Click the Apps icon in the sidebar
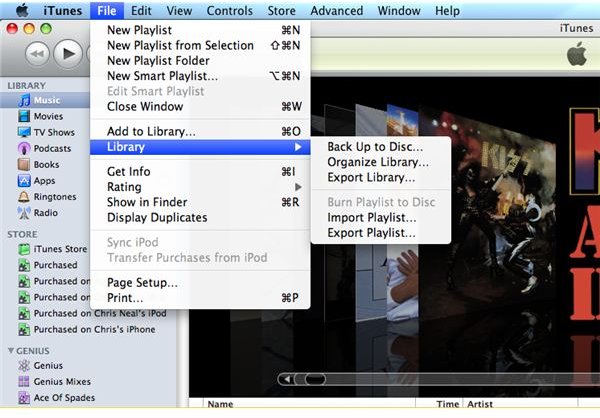 point(24,181)
